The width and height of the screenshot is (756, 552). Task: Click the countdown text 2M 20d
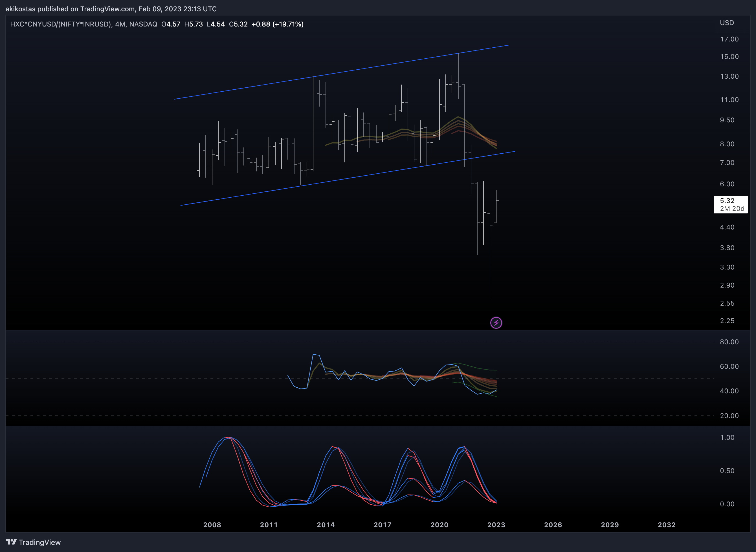732,209
